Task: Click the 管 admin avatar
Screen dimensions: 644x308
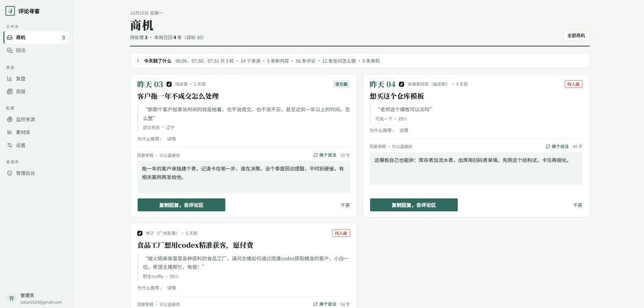Action: tap(11, 298)
